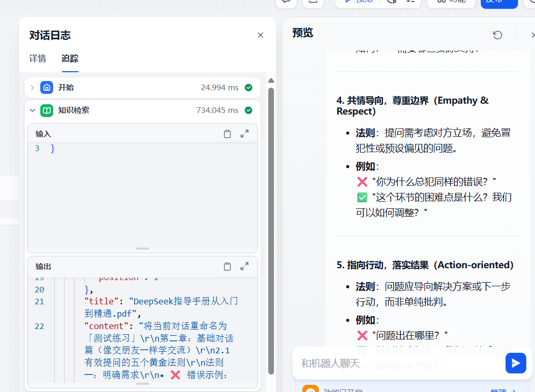Image resolution: width=535 pixels, height=392 pixels.
Task: Click the 输出 section label
Action: 43,267
